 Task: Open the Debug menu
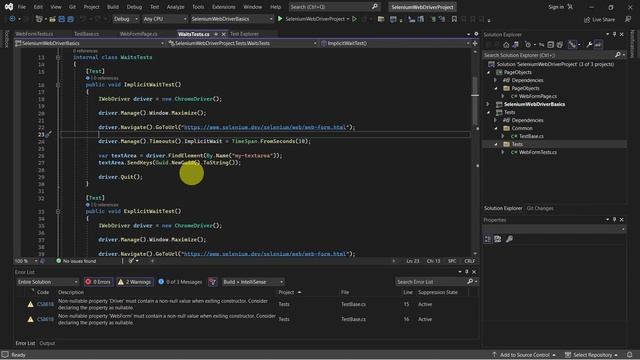click(134, 7)
